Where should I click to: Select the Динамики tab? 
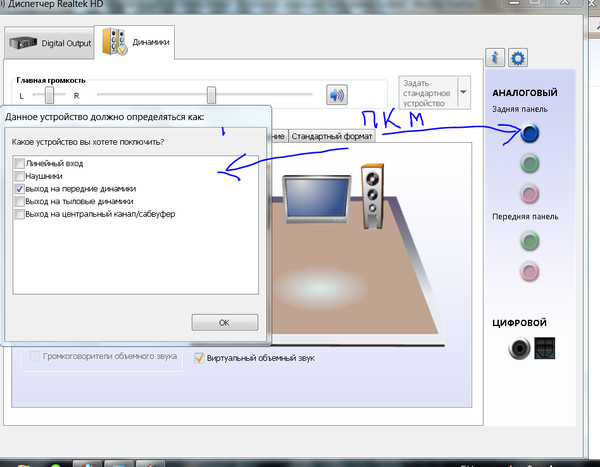[x=135, y=42]
